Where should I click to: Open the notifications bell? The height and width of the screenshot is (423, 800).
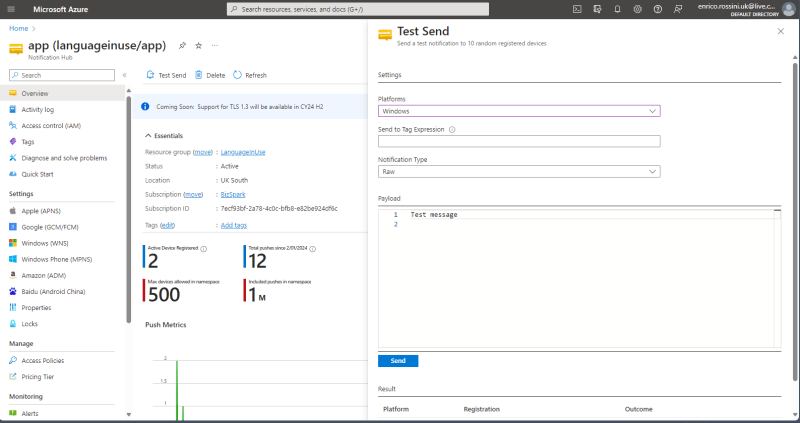point(617,9)
